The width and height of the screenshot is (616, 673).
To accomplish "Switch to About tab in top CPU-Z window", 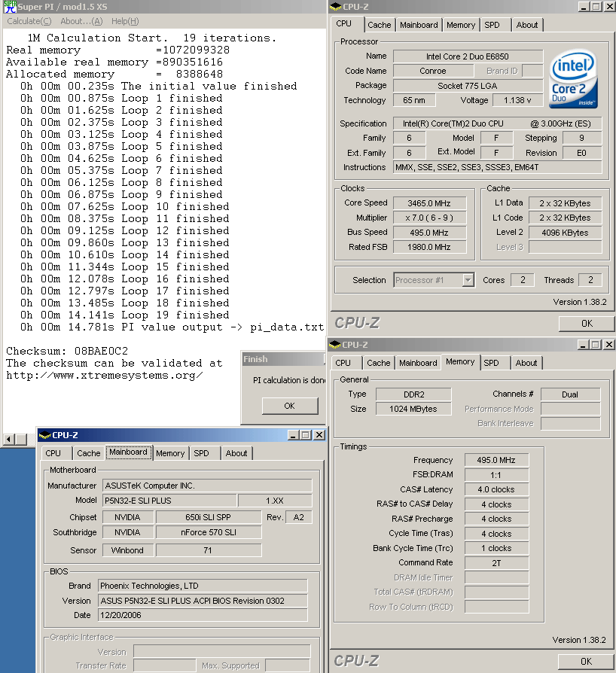I will (x=527, y=25).
